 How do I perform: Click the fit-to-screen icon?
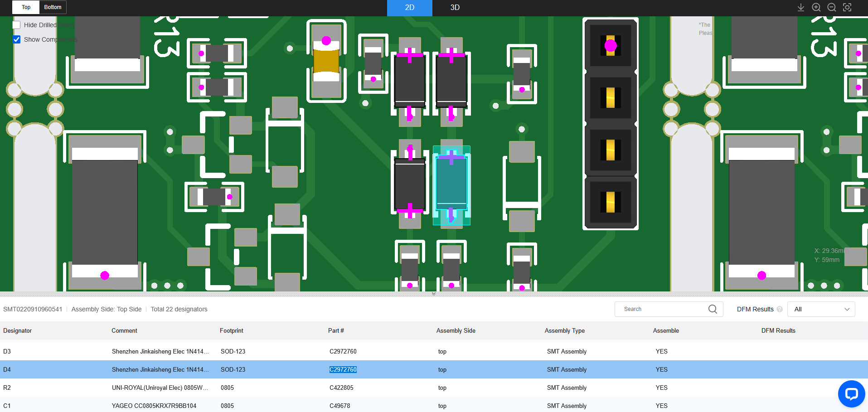pos(847,7)
